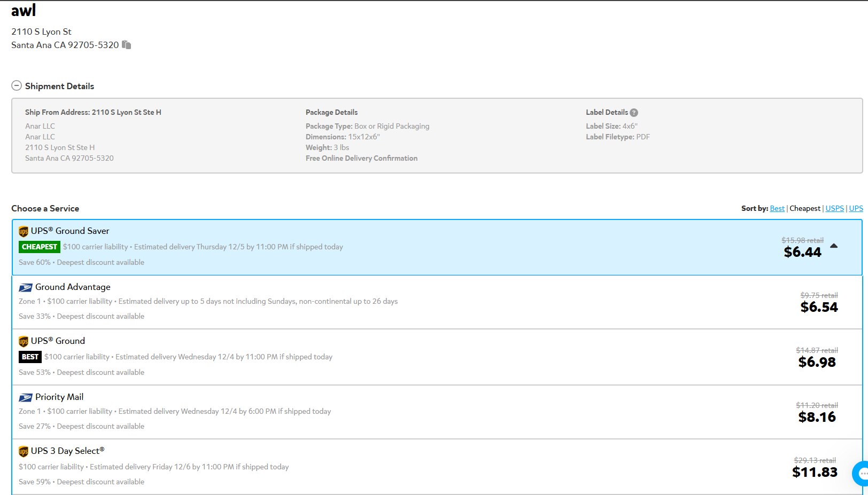The image size is (868, 495).
Task: Click the Label Filetype PDF text
Action: pyautogui.click(x=618, y=137)
